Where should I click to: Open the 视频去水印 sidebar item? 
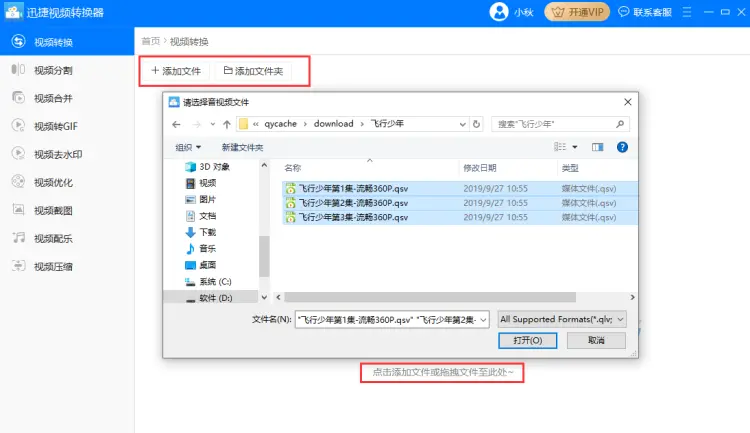pos(67,154)
